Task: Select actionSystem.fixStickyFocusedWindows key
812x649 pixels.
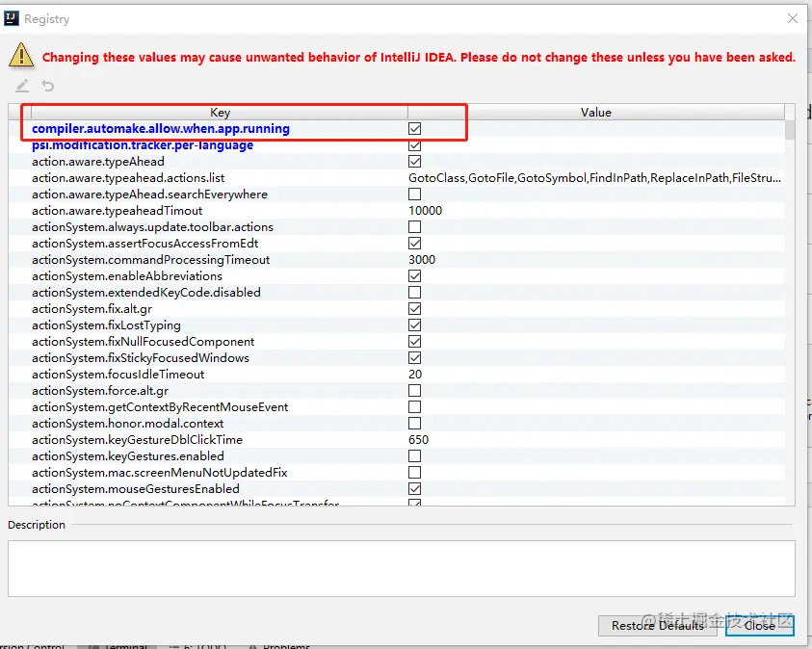Action: pos(141,358)
